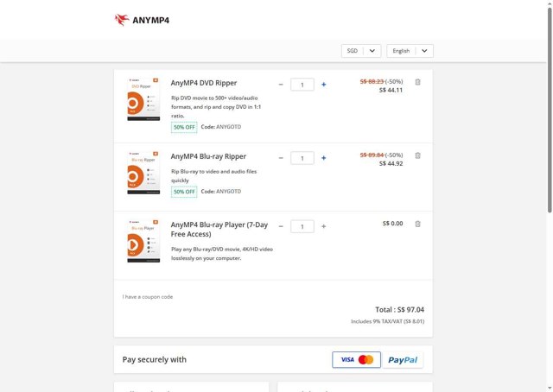
Task: Click the Blu-ray Player product box image
Action: coord(143,241)
